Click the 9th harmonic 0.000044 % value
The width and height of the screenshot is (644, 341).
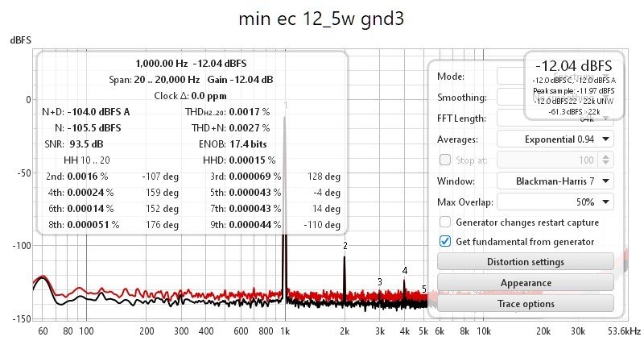click(255, 225)
